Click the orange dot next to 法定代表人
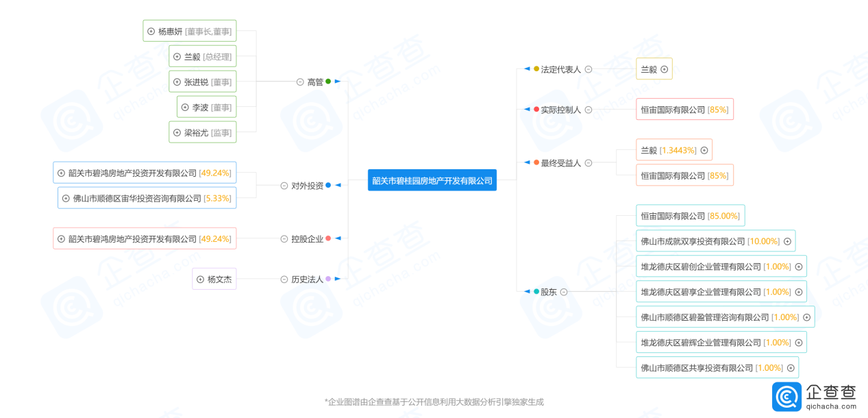 [x=536, y=69]
